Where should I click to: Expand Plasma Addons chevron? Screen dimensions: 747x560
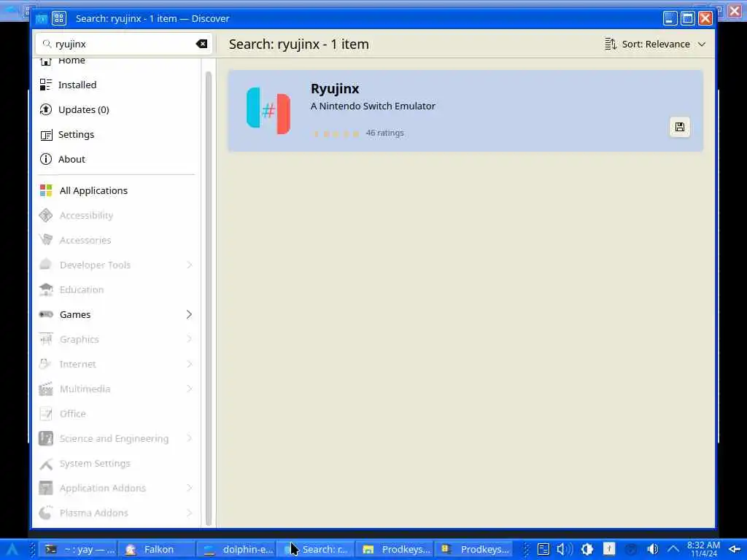[x=189, y=513]
